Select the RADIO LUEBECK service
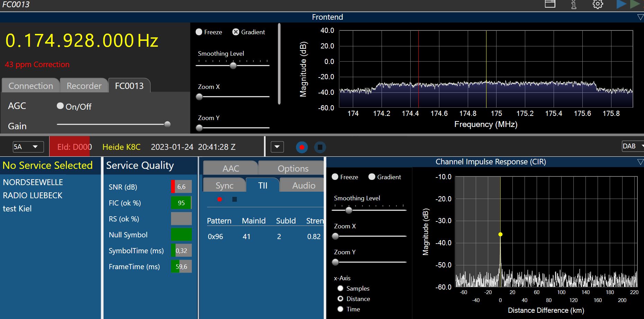This screenshot has width=644, height=319. click(x=33, y=195)
